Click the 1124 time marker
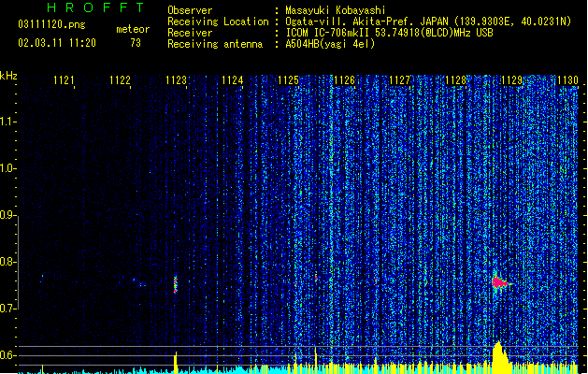The image size is (588, 374). coord(232,80)
